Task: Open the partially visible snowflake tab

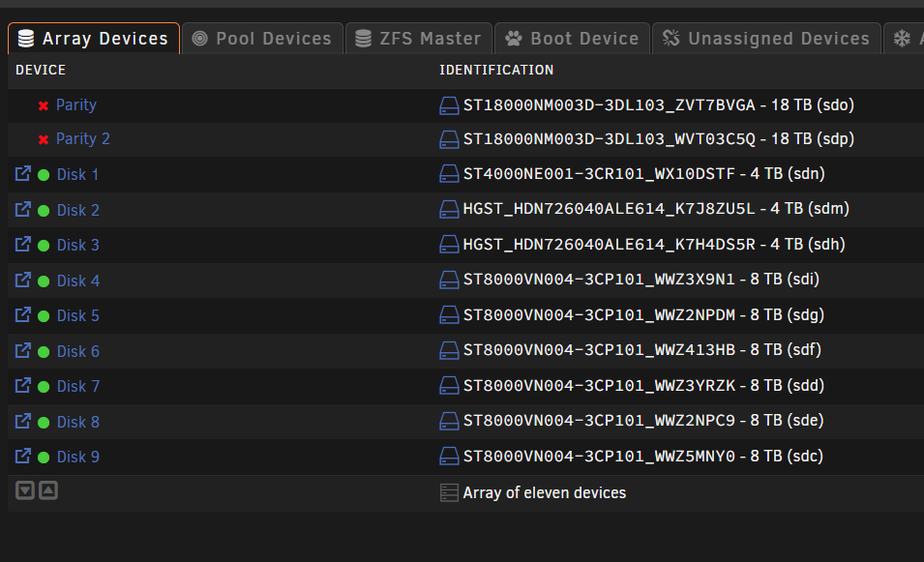Action: pyautogui.click(x=904, y=39)
